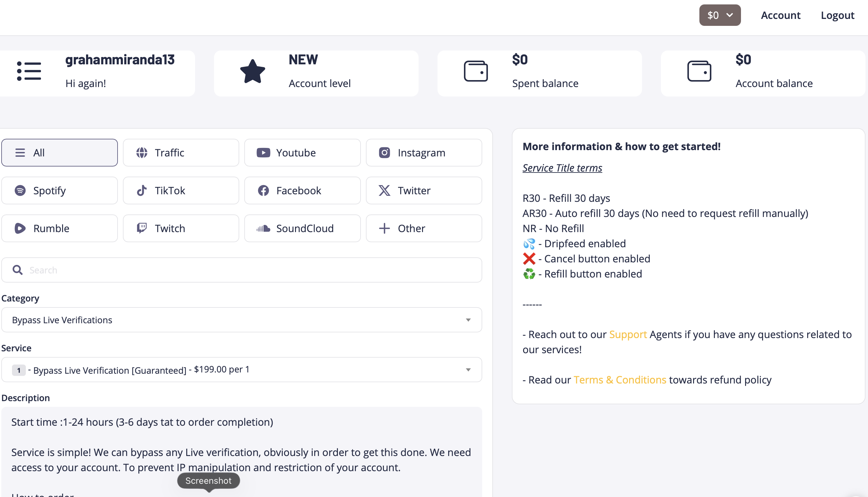Open the $0 balance dropdown
Viewport: 868px width, 497px height.
pos(720,15)
